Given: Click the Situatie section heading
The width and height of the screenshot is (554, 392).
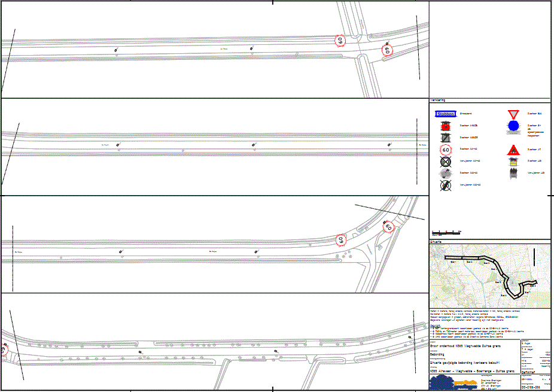Looking at the screenshot, I should tap(436, 242).
